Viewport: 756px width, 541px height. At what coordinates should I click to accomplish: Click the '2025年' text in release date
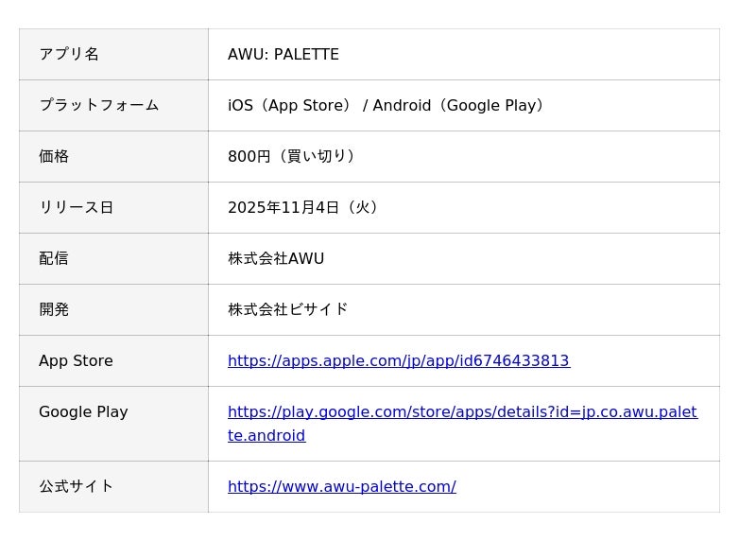[x=248, y=208]
